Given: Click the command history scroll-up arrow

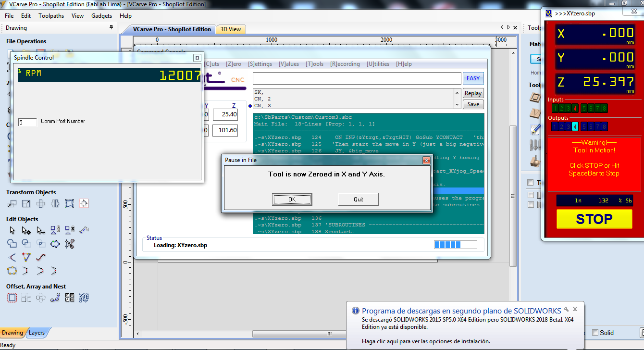Looking at the screenshot, I should tap(457, 92).
